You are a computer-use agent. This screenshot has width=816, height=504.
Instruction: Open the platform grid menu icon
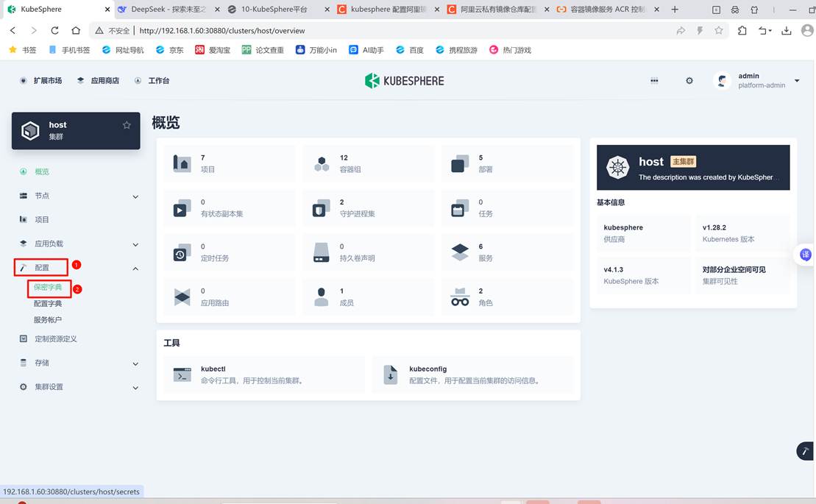[654, 81]
